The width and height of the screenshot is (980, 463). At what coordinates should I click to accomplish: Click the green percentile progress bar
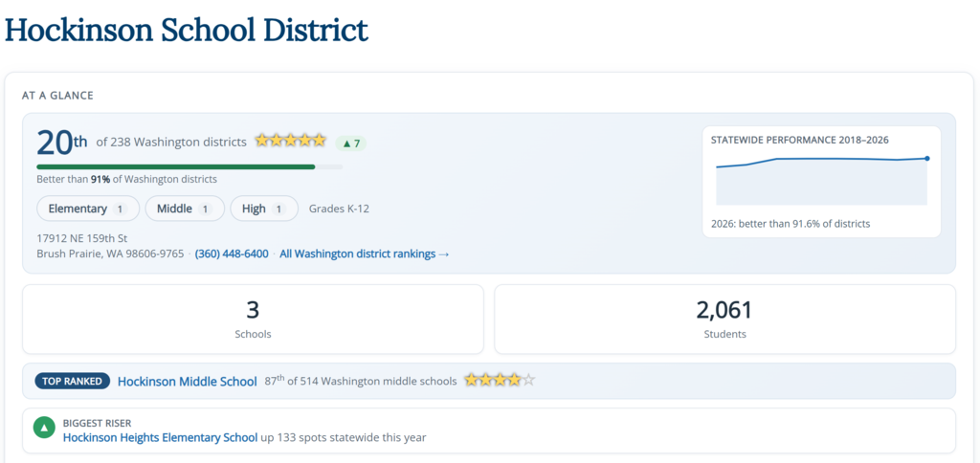point(189,166)
